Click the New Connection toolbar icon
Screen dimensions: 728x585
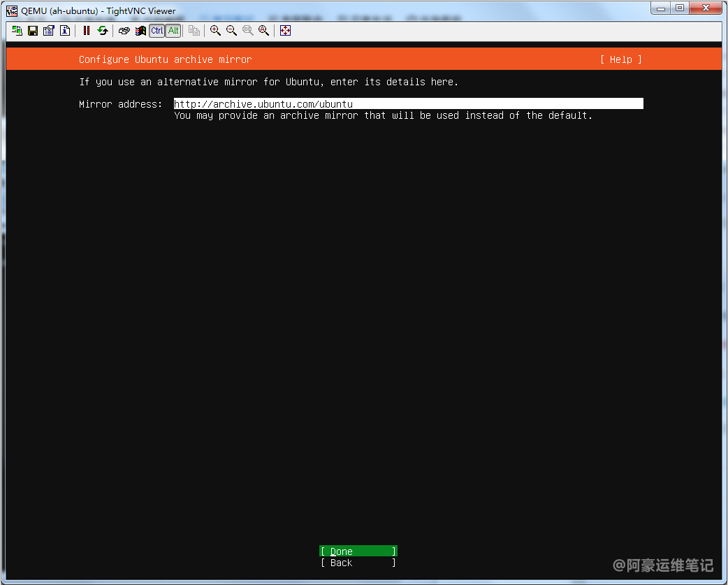(17, 31)
